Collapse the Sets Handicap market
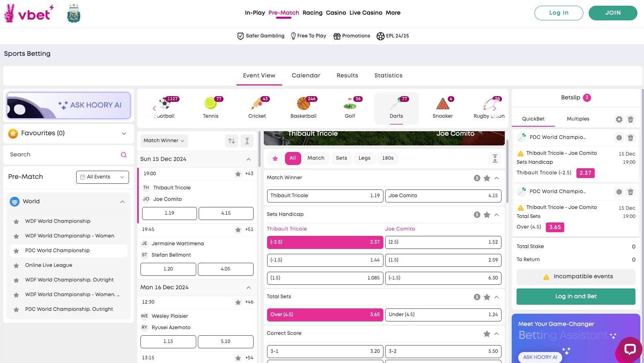644x363 pixels. 497,215
